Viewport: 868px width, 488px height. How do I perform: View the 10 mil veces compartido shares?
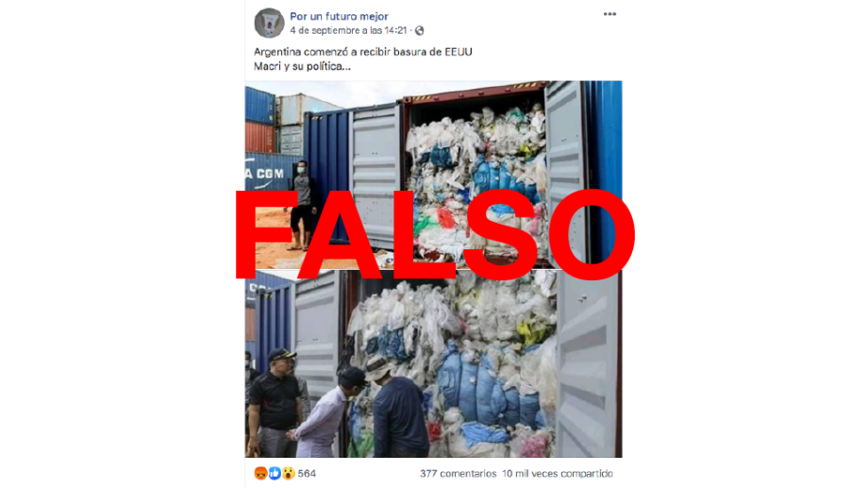[x=558, y=474]
